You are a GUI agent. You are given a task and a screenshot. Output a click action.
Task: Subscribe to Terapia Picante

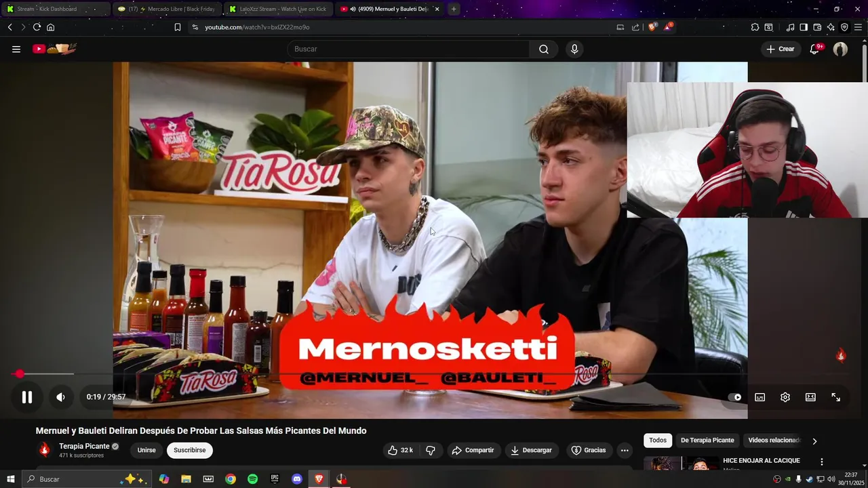point(190,450)
